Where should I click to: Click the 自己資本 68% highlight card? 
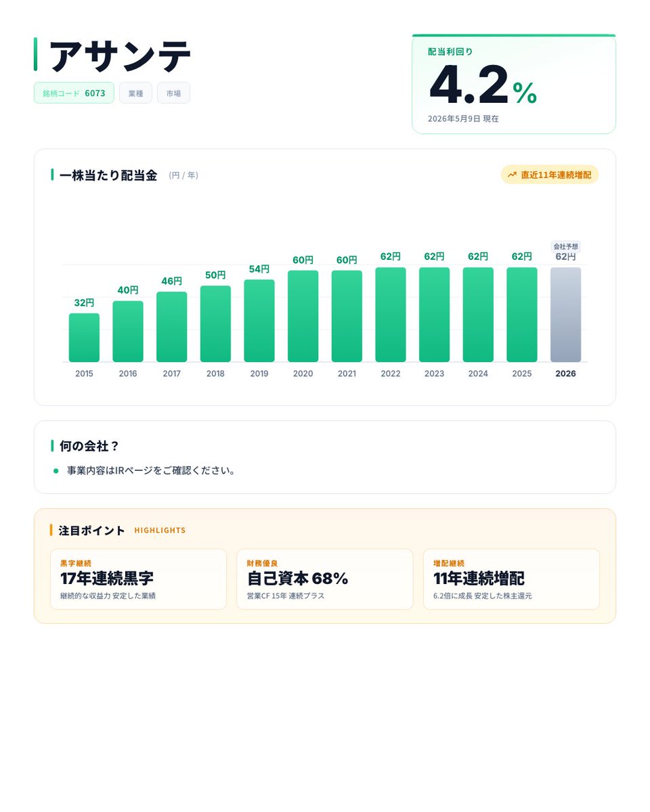coord(325,579)
